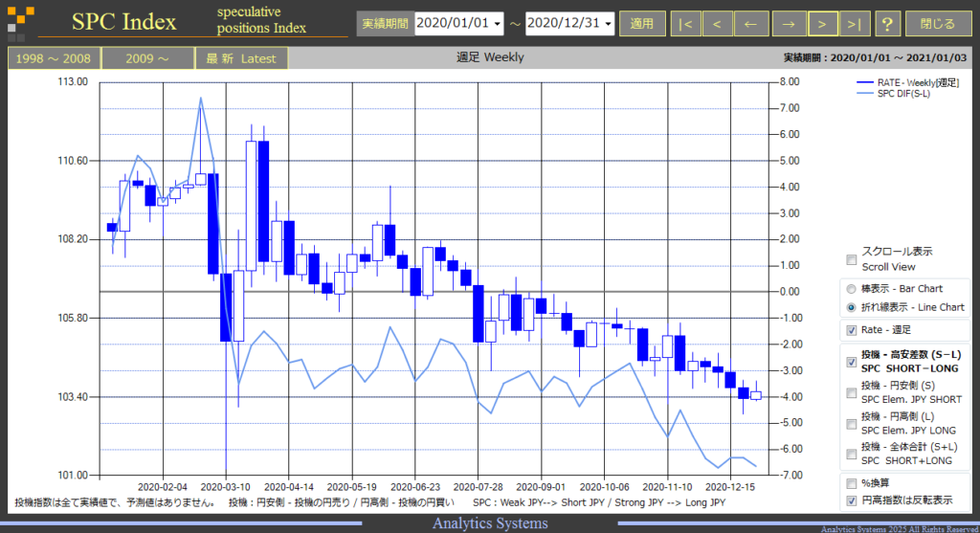Click the 実績期間 date range text at top right

coord(875,57)
